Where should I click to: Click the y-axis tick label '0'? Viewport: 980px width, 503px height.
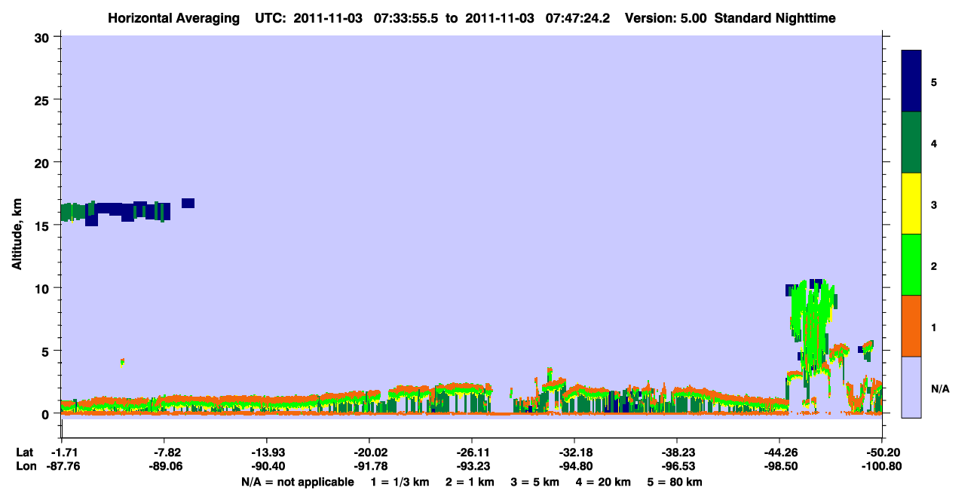[47, 413]
